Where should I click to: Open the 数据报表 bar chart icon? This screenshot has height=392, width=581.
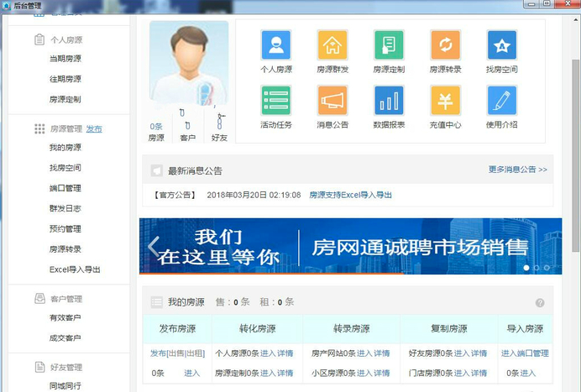(x=389, y=101)
